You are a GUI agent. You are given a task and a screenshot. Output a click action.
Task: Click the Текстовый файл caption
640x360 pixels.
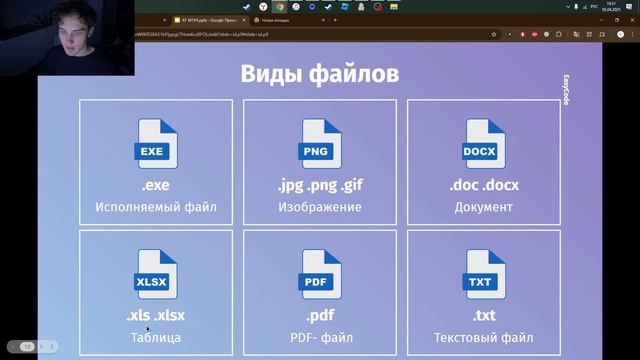click(484, 338)
